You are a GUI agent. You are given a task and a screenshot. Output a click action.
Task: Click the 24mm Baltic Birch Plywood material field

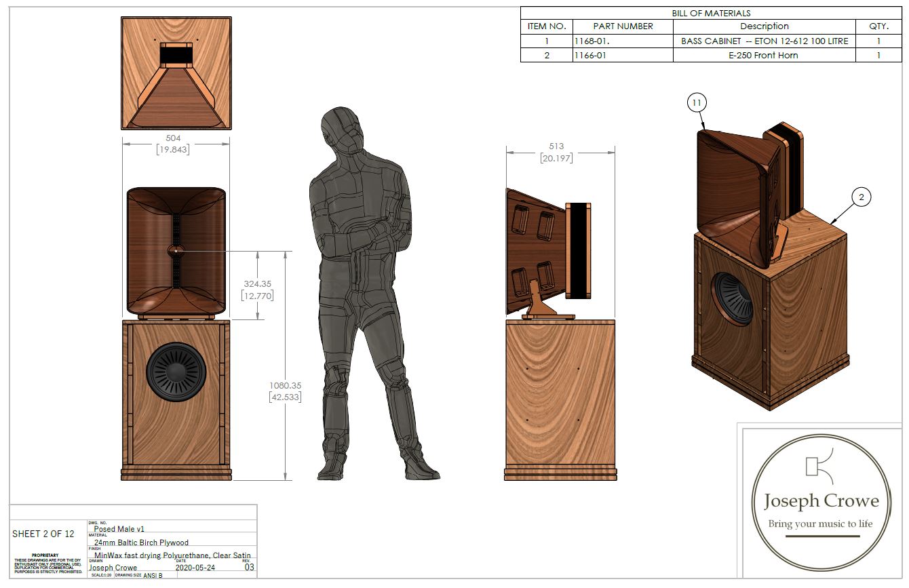click(x=141, y=542)
